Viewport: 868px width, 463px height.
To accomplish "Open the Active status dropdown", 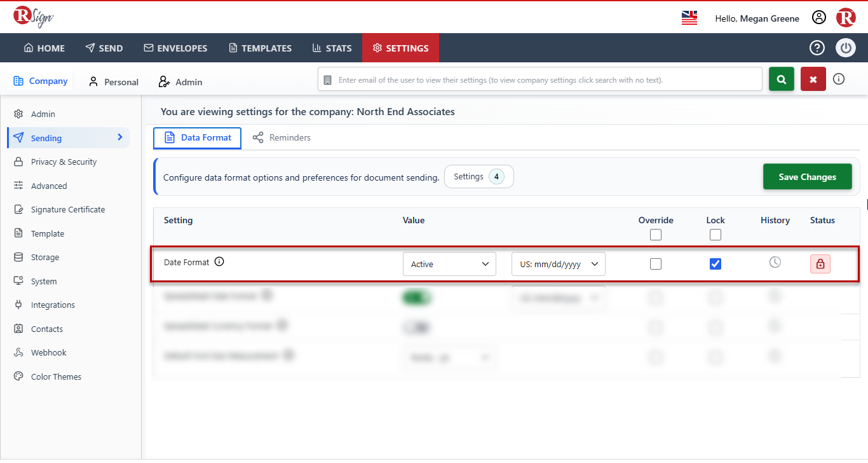I will [x=449, y=264].
